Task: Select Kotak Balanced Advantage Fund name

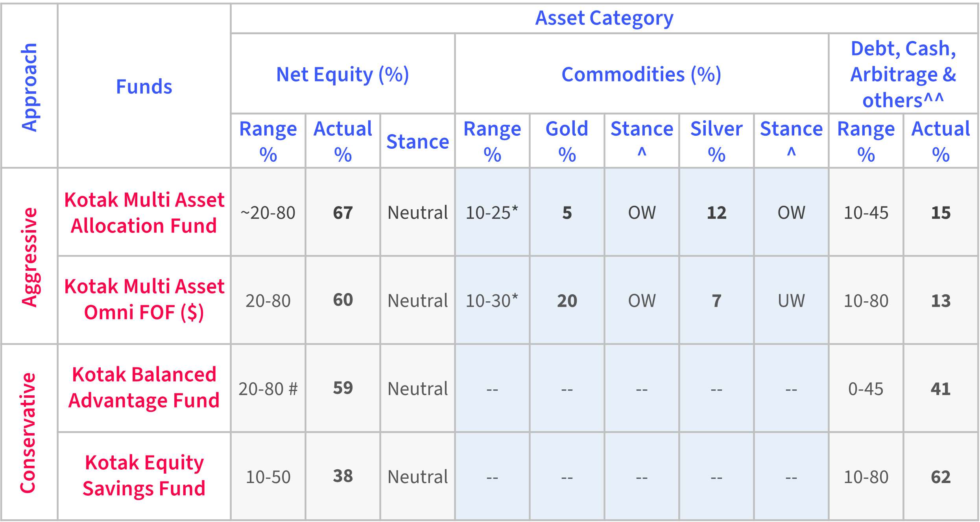Action: point(144,388)
